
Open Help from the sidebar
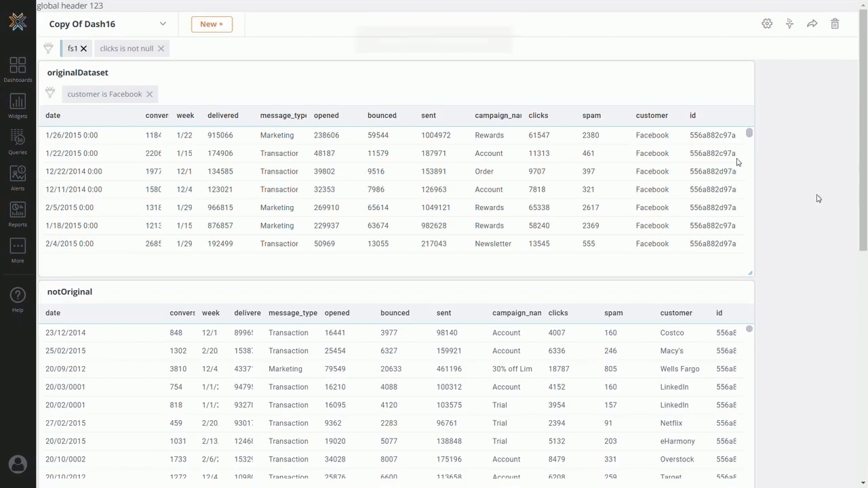coord(18,300)
